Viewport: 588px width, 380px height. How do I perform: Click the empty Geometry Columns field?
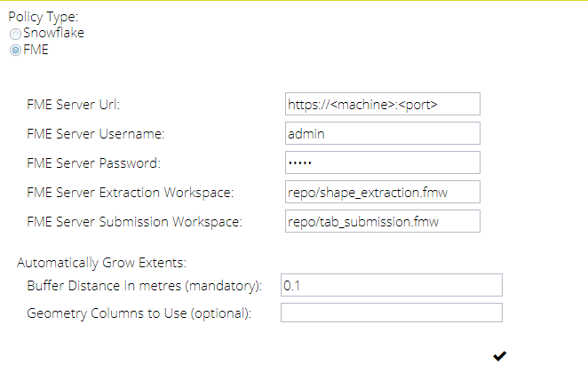coord(391,313)
